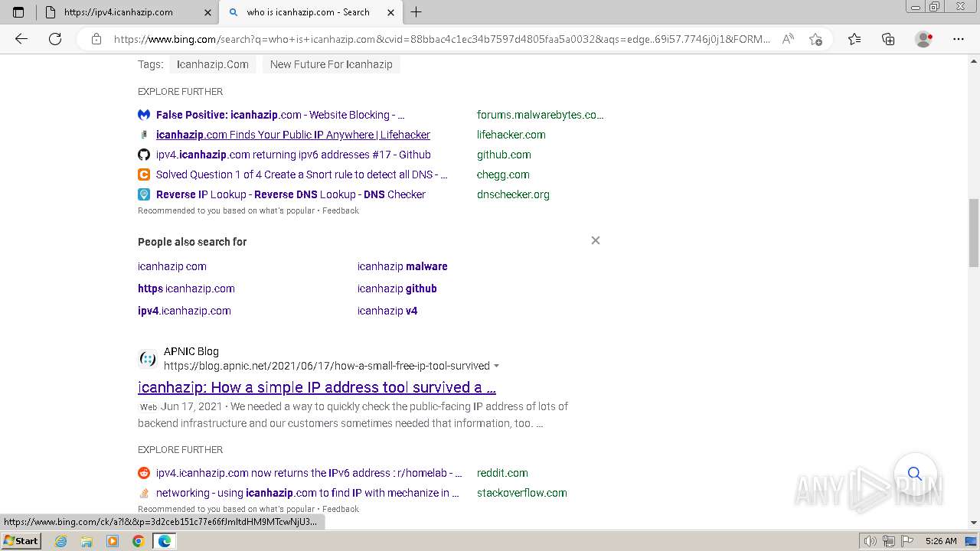Open the New Future For Icanhazip tag
This screenshot has height=551, width=980.
tap(331, 64)
